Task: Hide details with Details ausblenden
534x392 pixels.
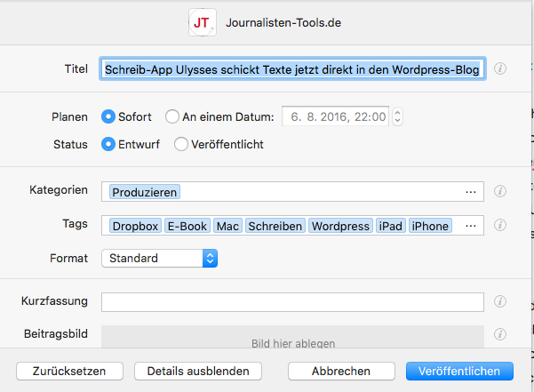Action: coord(198,371)
